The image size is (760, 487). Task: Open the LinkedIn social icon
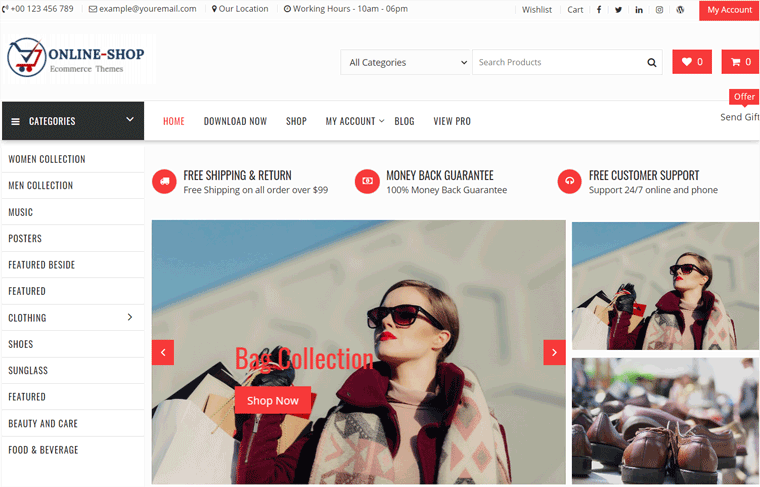coord(639,10)
